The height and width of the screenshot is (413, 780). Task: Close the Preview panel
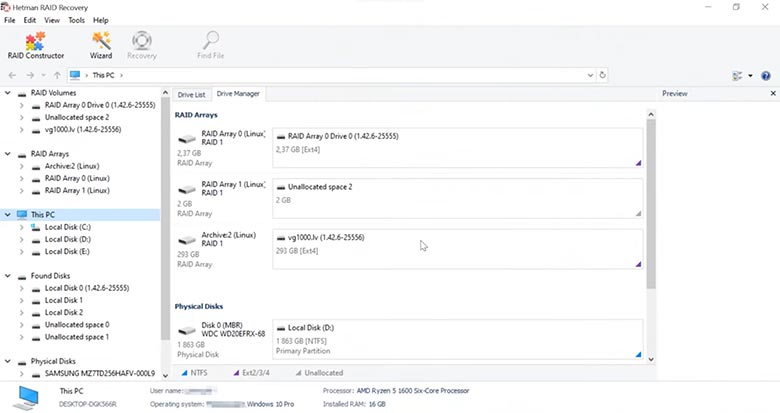771,94
